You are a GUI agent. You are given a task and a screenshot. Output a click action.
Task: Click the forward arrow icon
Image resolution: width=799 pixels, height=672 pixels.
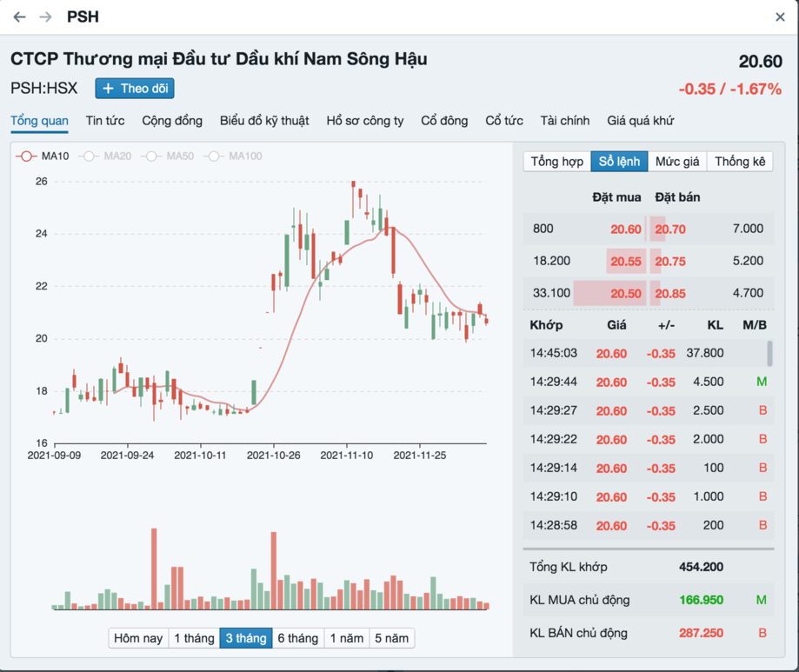(46, 17)
